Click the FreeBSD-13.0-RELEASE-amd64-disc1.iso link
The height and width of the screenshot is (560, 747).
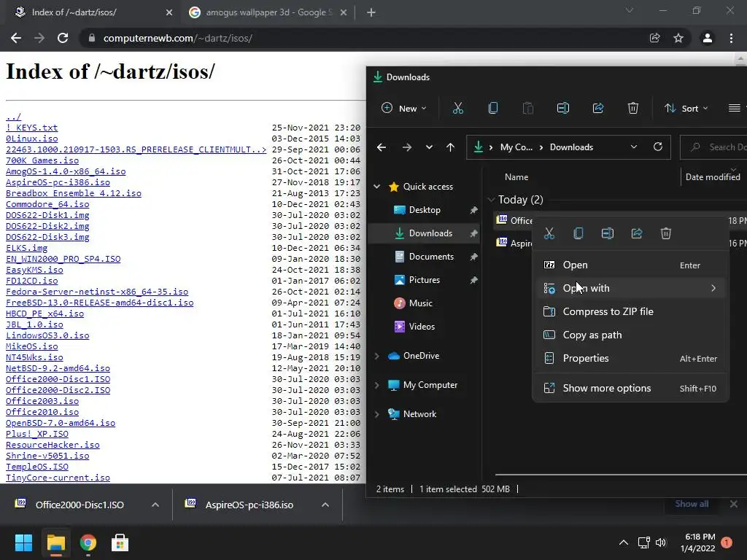click(99, 303)
